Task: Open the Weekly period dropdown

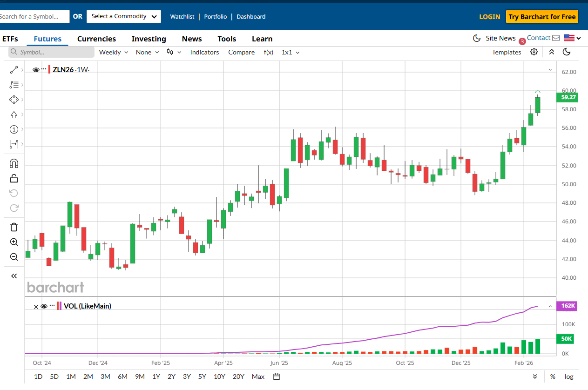Action: [113, 52]
